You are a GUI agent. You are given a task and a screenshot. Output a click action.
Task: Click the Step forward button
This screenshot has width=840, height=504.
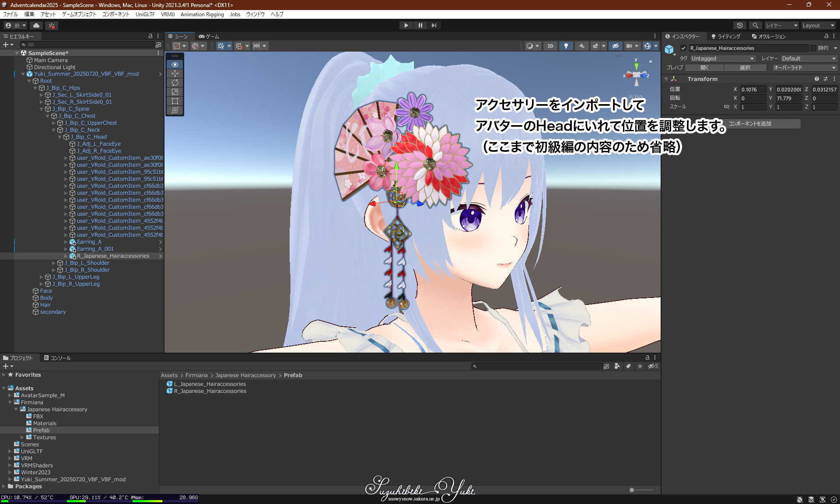tap(434, 25)
